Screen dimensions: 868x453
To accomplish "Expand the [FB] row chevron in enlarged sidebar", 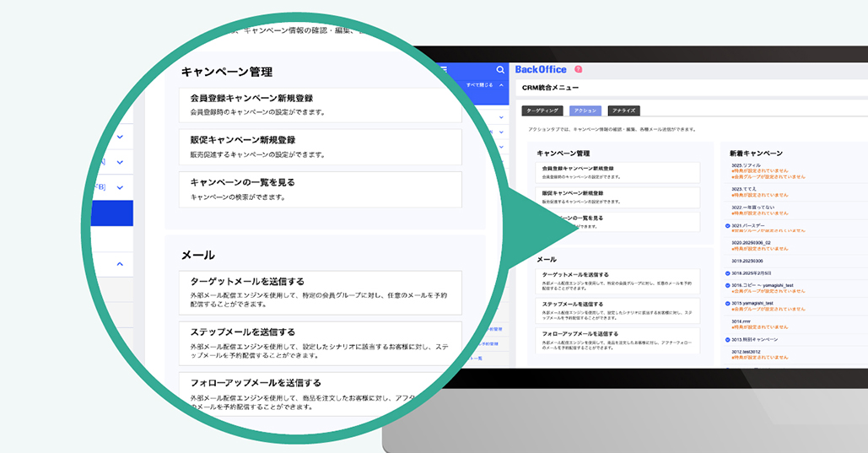I will [x=120, y=187].
